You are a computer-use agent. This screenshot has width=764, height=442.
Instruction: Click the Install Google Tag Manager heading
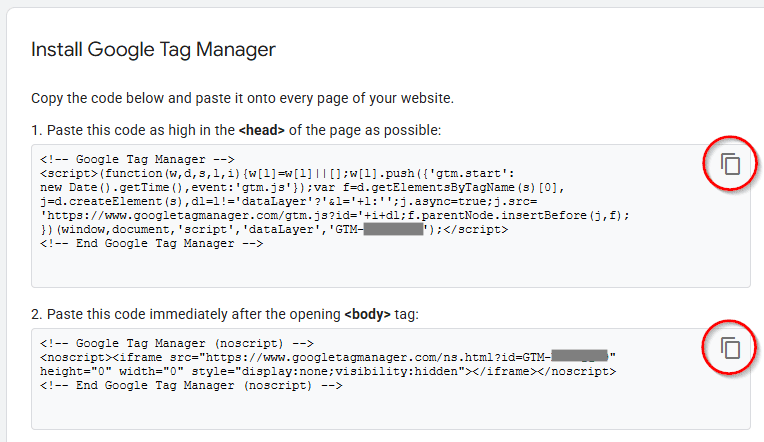[153, 49]
